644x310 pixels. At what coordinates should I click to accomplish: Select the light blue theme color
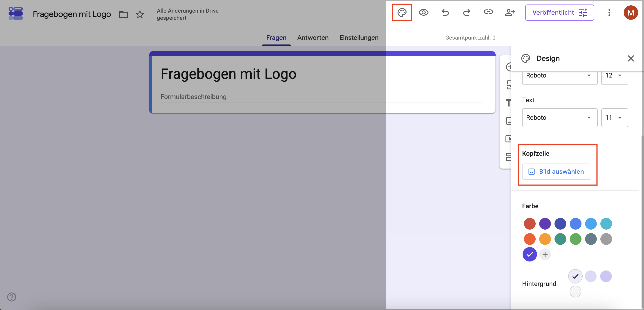(590, 224)
